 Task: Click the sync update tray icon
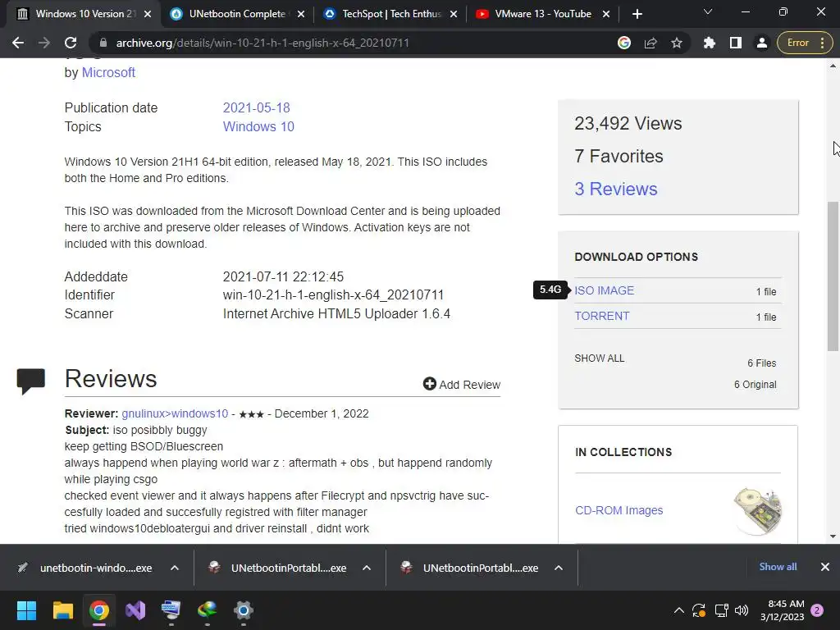[x=699, y=610]
